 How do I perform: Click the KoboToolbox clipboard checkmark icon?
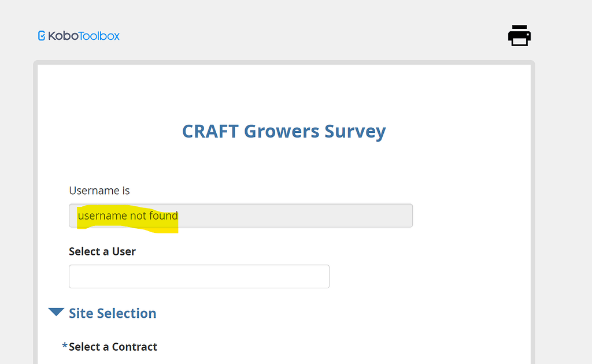42,36
